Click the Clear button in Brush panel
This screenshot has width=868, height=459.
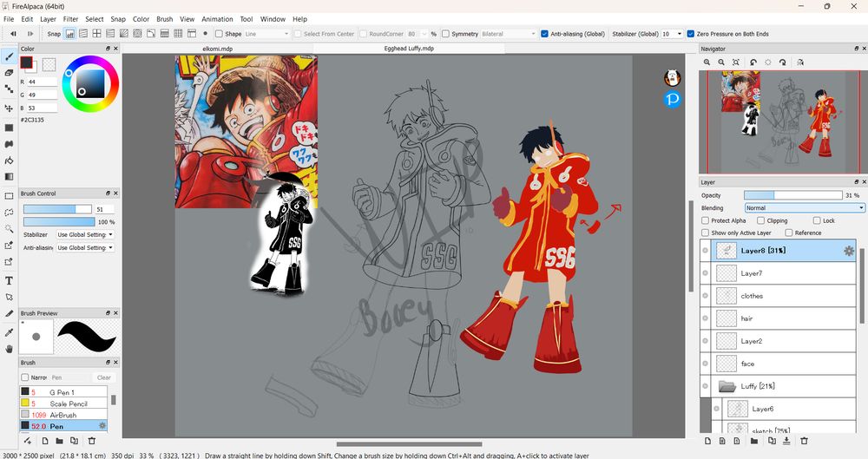click(104, 377)
